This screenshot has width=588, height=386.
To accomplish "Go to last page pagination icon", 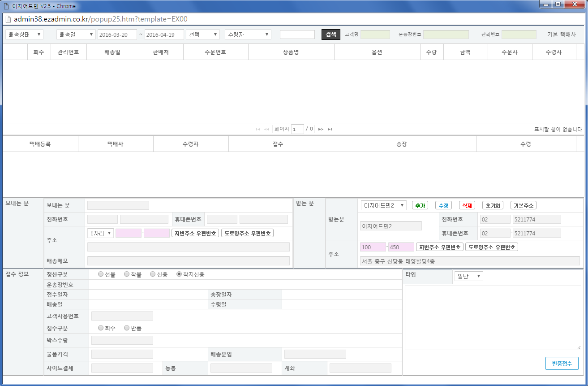I will point(330,129).
